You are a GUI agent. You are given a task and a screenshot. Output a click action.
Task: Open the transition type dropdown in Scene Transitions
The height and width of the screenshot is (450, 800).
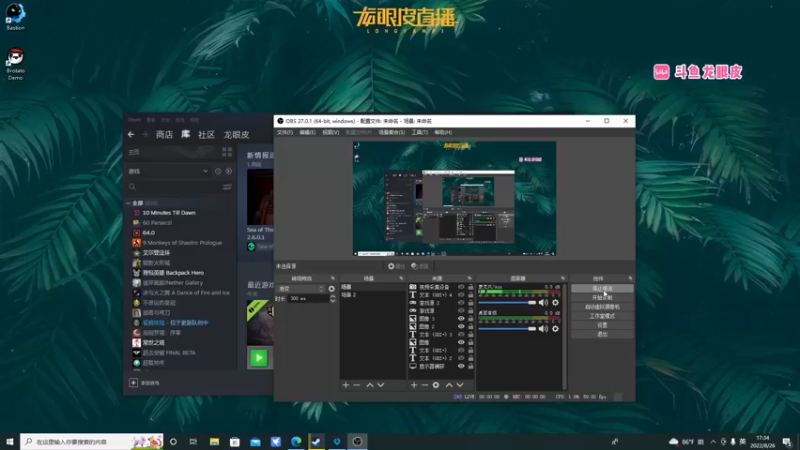301,289
